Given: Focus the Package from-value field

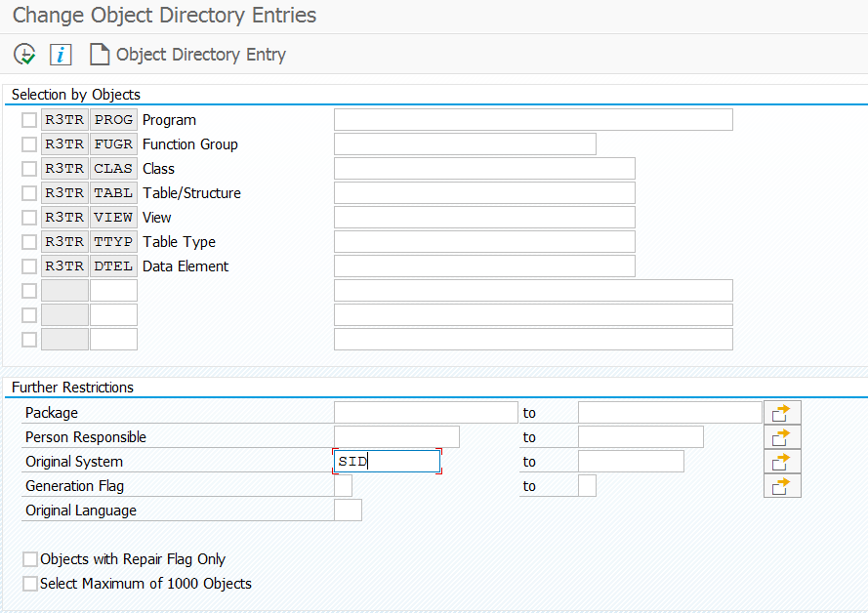Looking at the screenshot, I should (x=425, y=413).
